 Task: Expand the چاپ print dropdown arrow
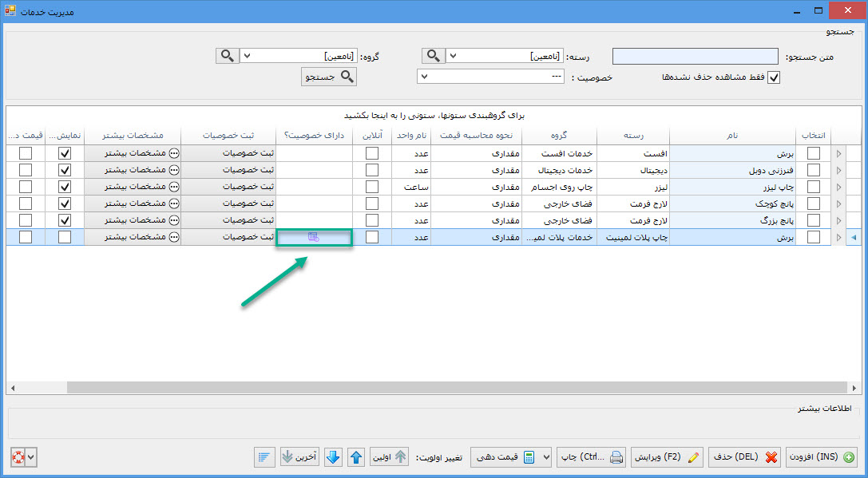(546, 457)
